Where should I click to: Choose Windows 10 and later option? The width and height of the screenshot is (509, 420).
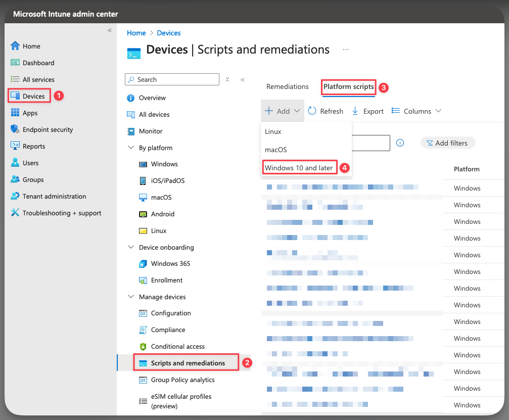tap(299, 168)
